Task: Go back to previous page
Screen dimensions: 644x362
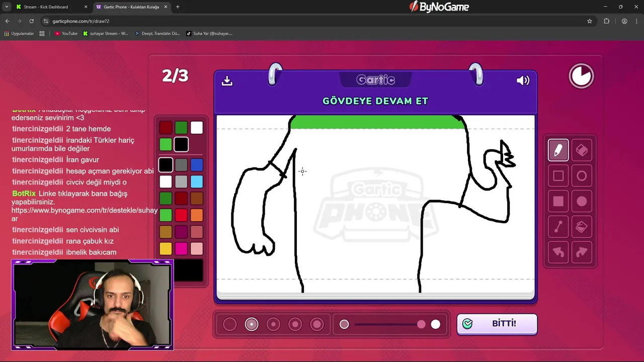Action: click(7, 21)
